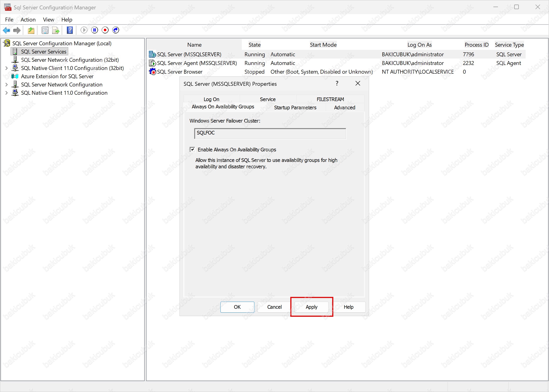Open the FILESTREAM tab
Viewport: 549px width, 392px height.
click(330, 99)
